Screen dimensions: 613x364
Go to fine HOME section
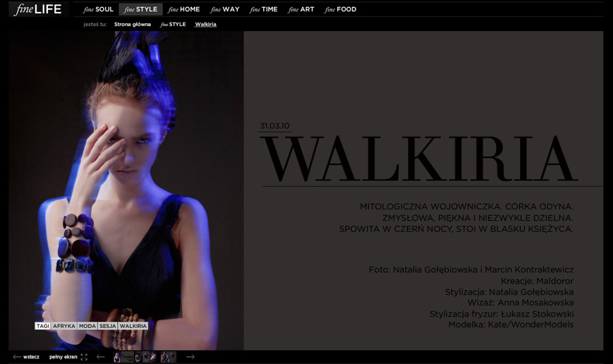pyautogui.click(x=183, y=10)
